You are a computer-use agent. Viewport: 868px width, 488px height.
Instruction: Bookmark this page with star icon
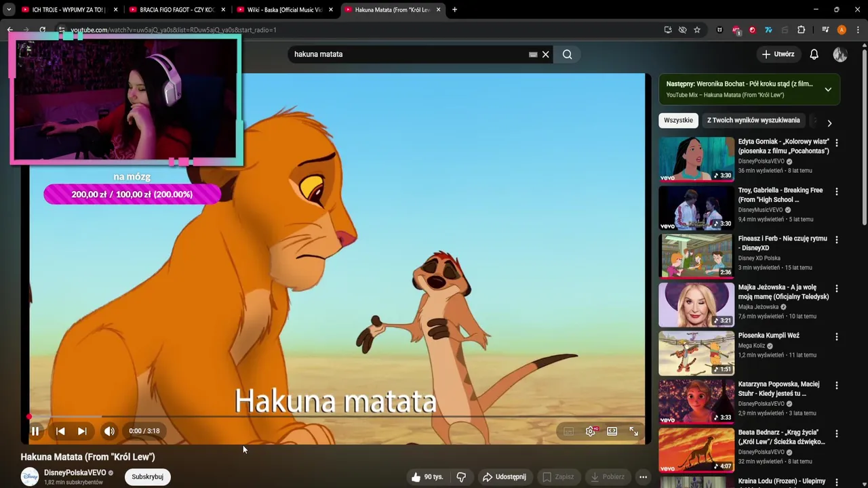pyautogui.click(x=696, y=30)
